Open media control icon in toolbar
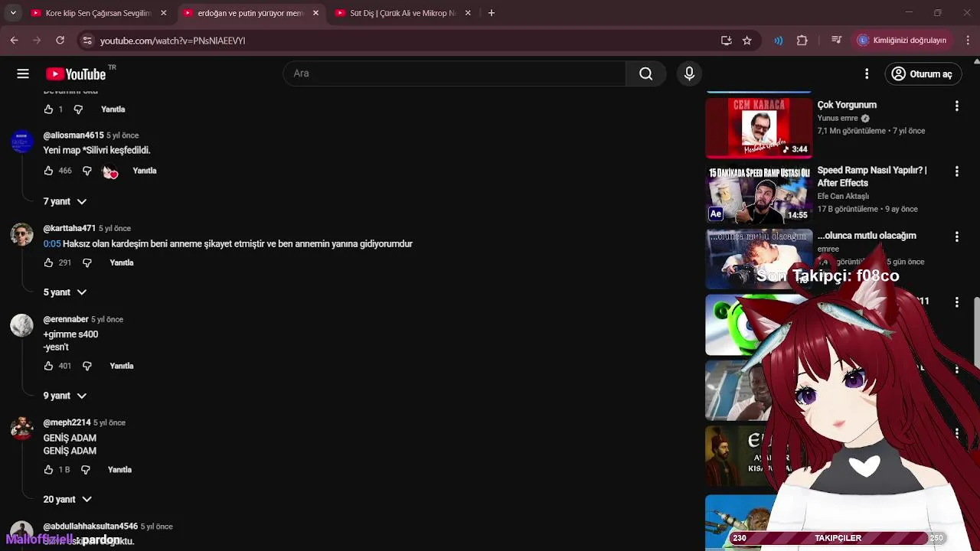Viewport: 980px width, 551px height. [x=837, y=41]
